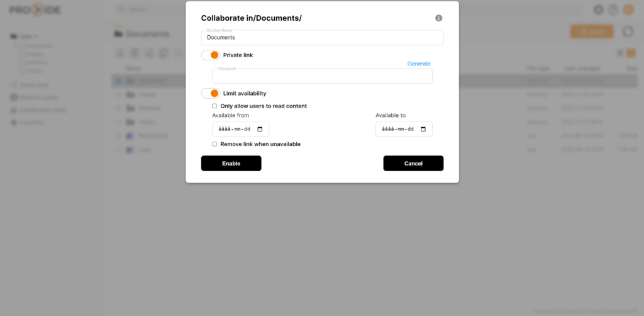The width and height of the screenshot is (644, 316).
Task: Focus the Display Name text field
Action: (322, 38)
